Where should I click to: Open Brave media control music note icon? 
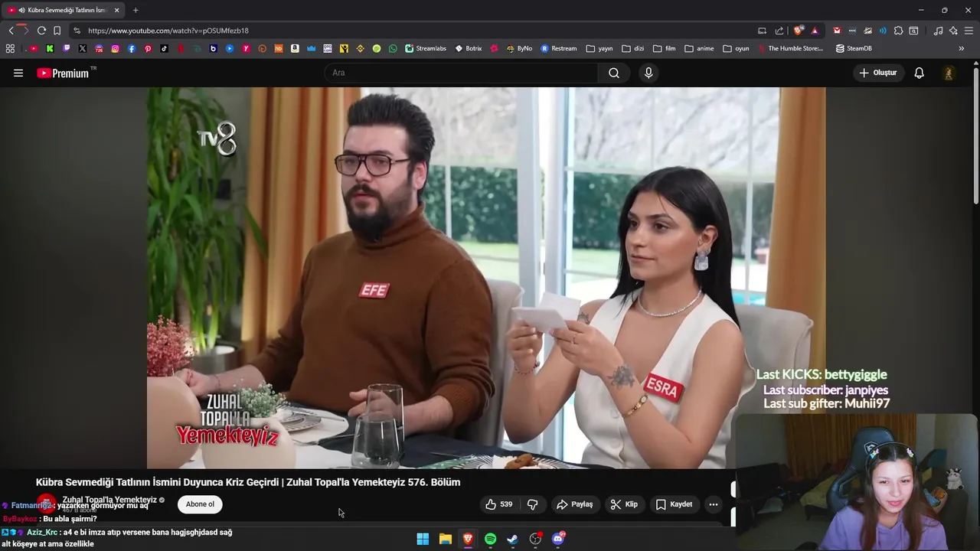tap(938, 31)
